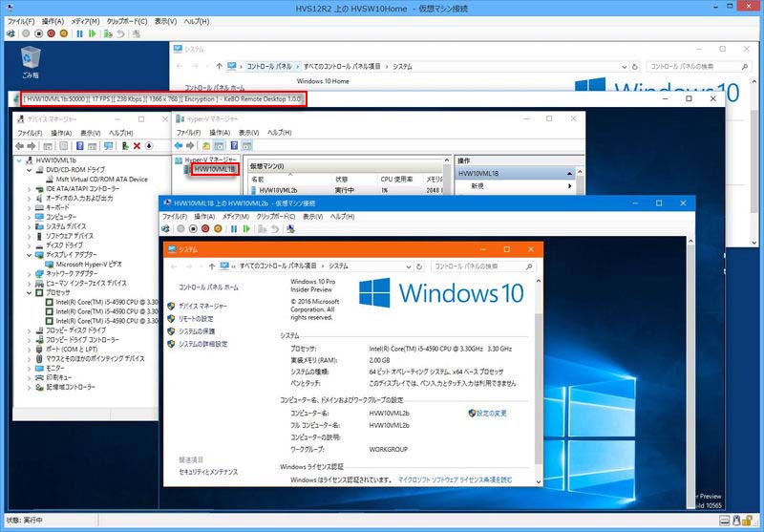This screenshot has width=764, height=532.
Task: Click vertical scrollbar of HVW10VML2b connection window
Action: click(690, 372)
